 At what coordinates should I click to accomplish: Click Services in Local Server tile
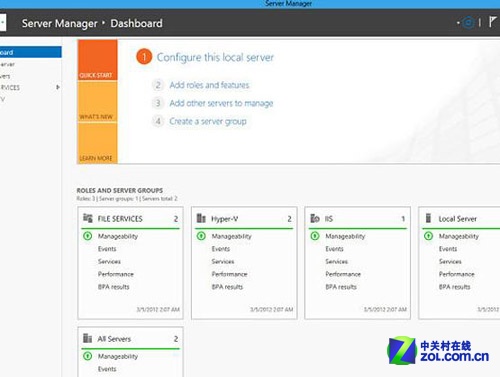coord(450,262)
